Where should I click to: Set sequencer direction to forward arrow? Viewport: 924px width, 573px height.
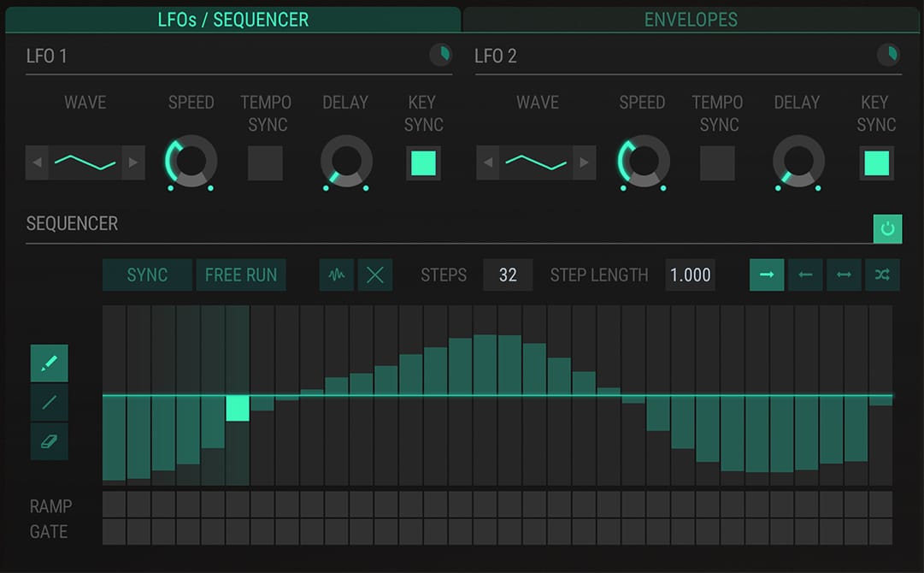pyautogui.click(x=767, y=275)
